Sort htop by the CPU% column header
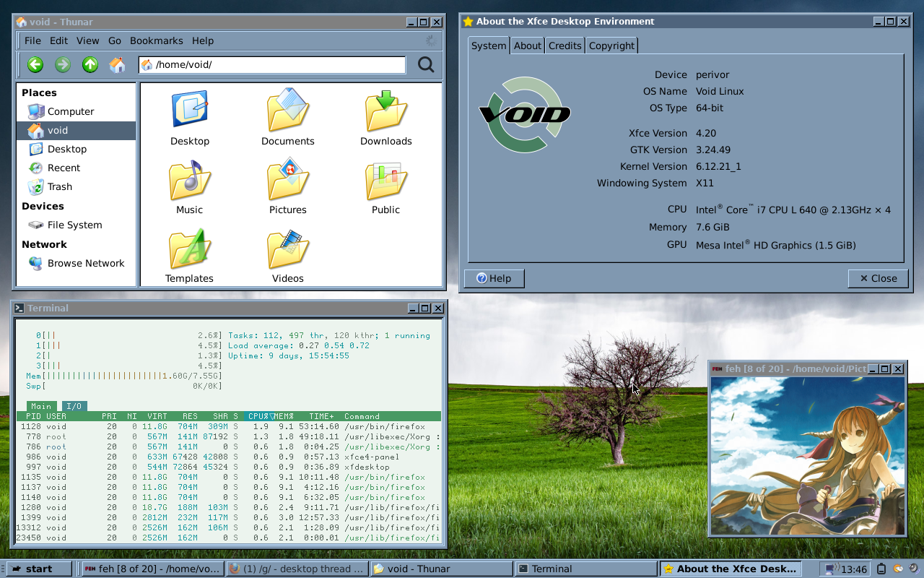 click(x=258, y=416)
